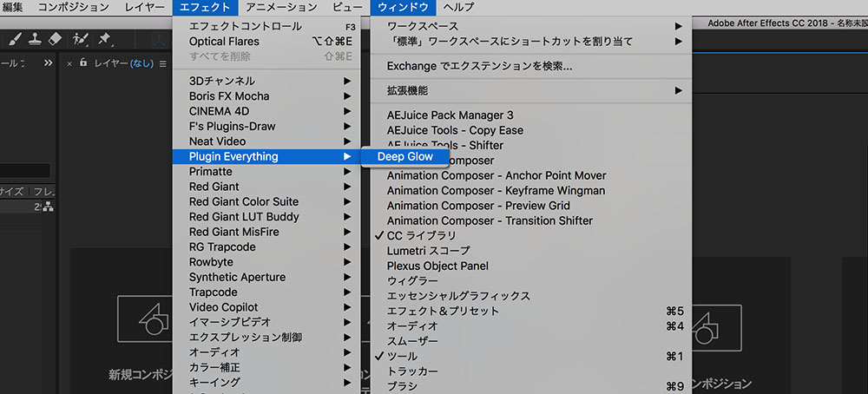The width and height of the screenshot is (868, 394).
Task: Select the Roto Brush tool
Action: (x=80, y=39)
